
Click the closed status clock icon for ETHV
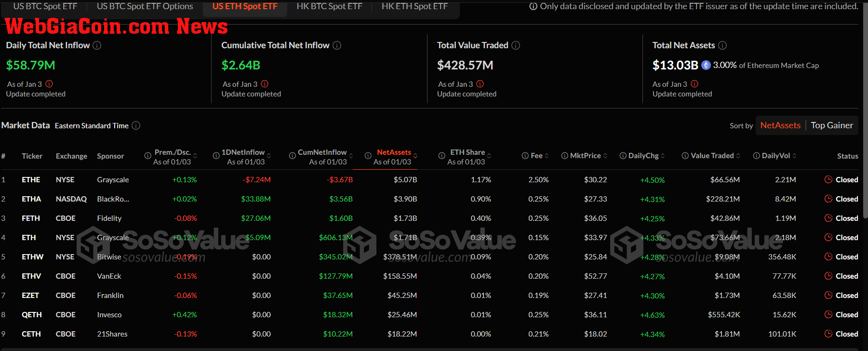(828, 276)
